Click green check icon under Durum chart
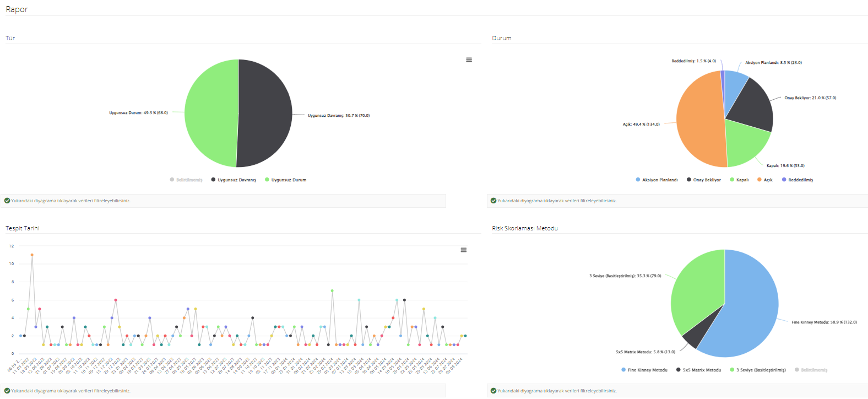This screenshot has height=399, width=868. pos(493,201)
